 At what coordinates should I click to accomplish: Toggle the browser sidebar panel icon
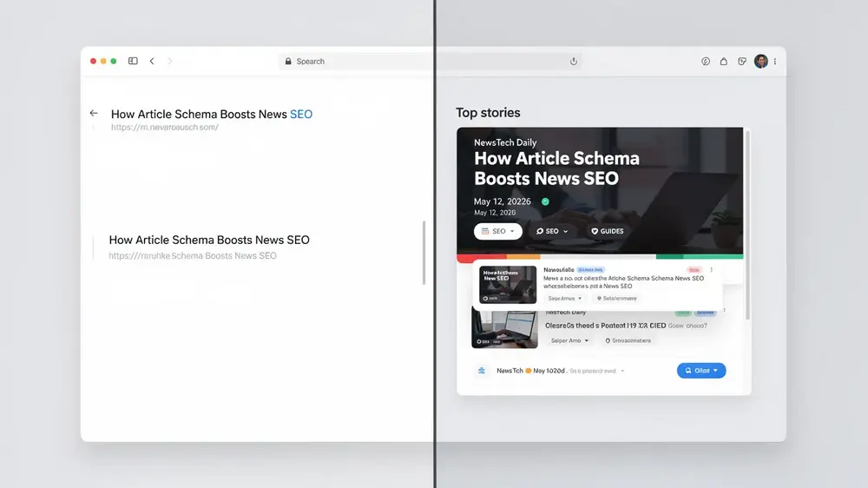[133, 61]
